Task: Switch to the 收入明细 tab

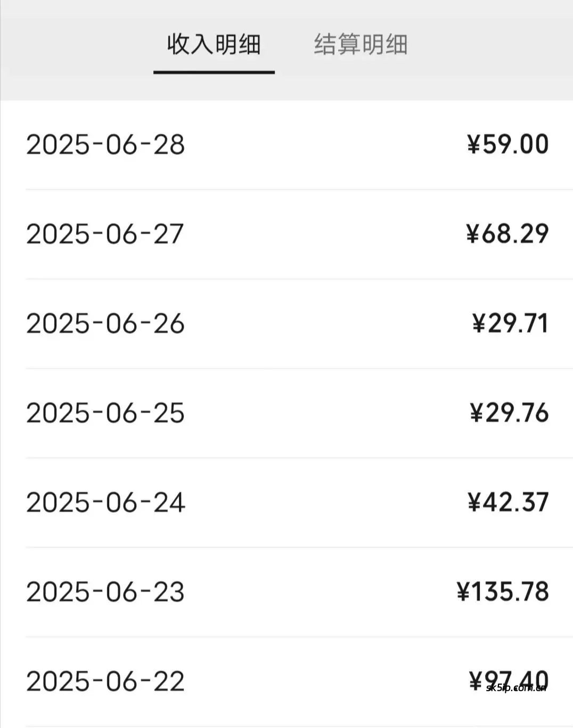Action: (214, 44)
